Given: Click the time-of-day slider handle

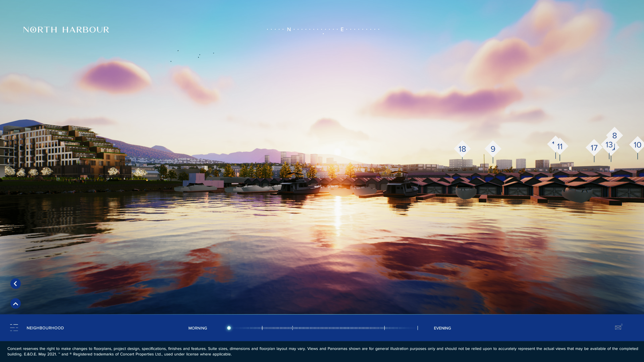Looking at the screenshot, I should [x=229, y=328].
